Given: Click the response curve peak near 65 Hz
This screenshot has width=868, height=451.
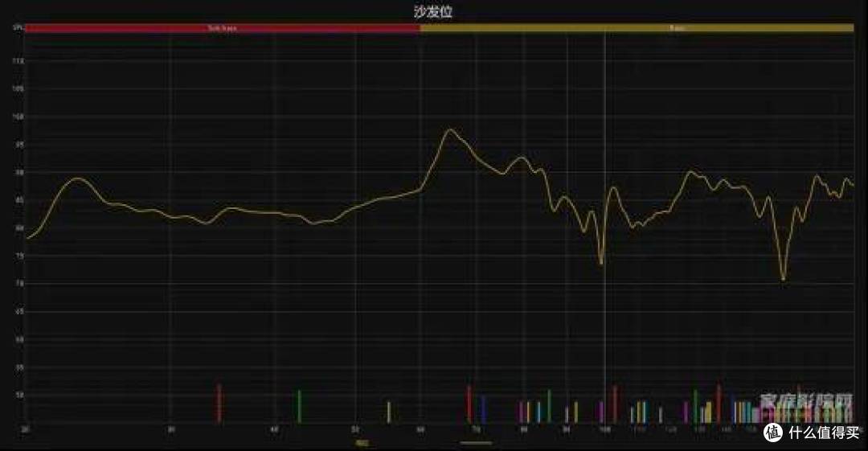Looking at the screenshot, I should click(449, 130).
